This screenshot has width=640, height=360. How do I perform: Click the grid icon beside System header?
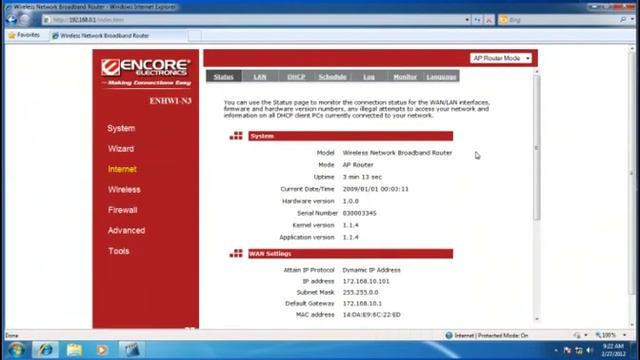(x=236, y=136)
